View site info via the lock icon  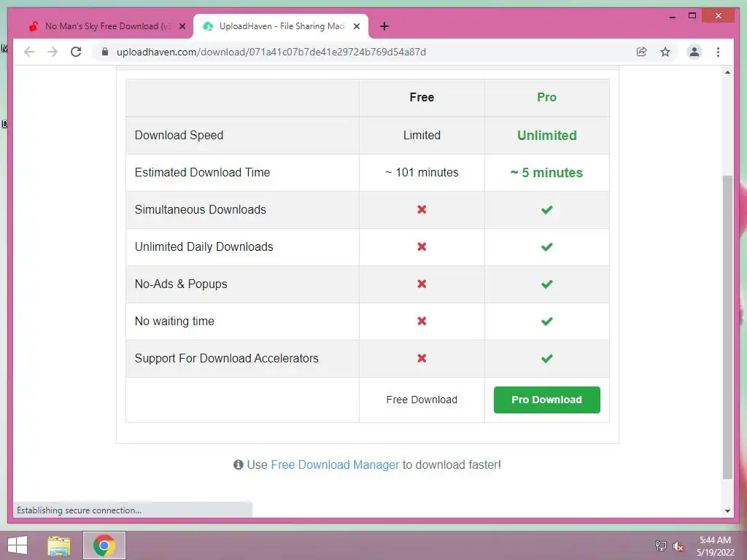pyautogui.click(x=105, y=52)
